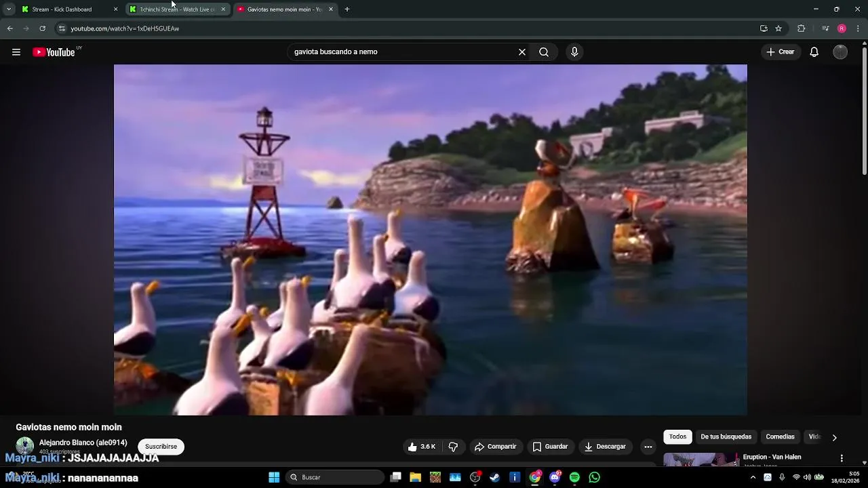868x488 pixels.
Task: Open options for Eruption - Van Halen video
Action: (842, 458)
